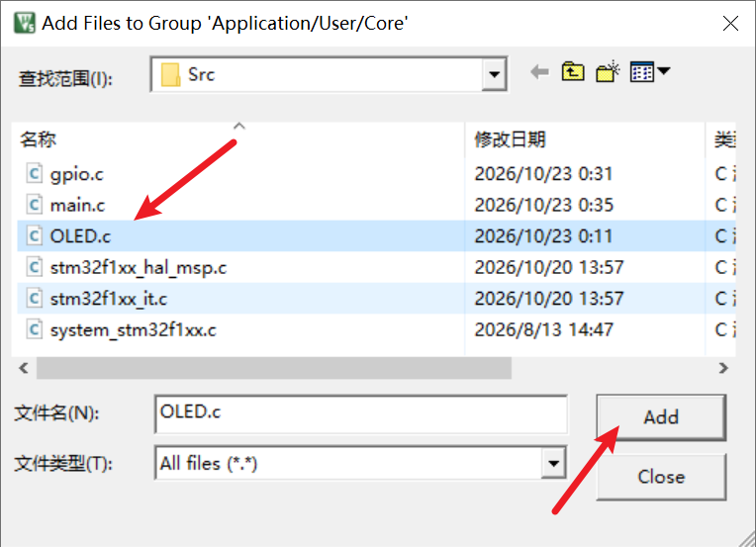Create a new folder
This screenshot has width=756, height=547.
(608, 72)
